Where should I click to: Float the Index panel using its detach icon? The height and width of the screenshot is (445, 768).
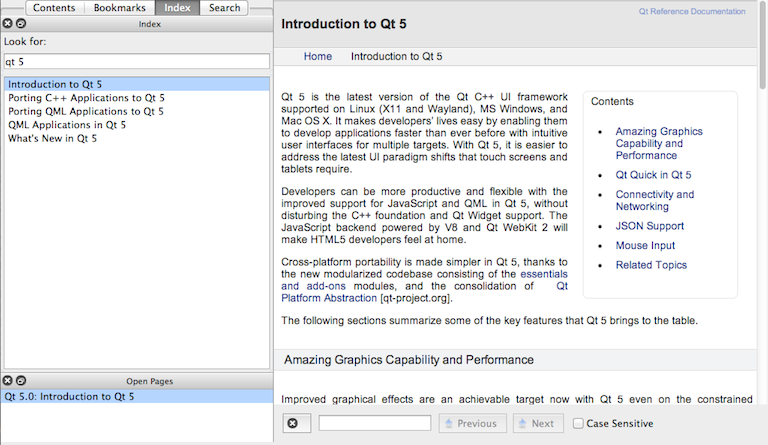point(21,23)
